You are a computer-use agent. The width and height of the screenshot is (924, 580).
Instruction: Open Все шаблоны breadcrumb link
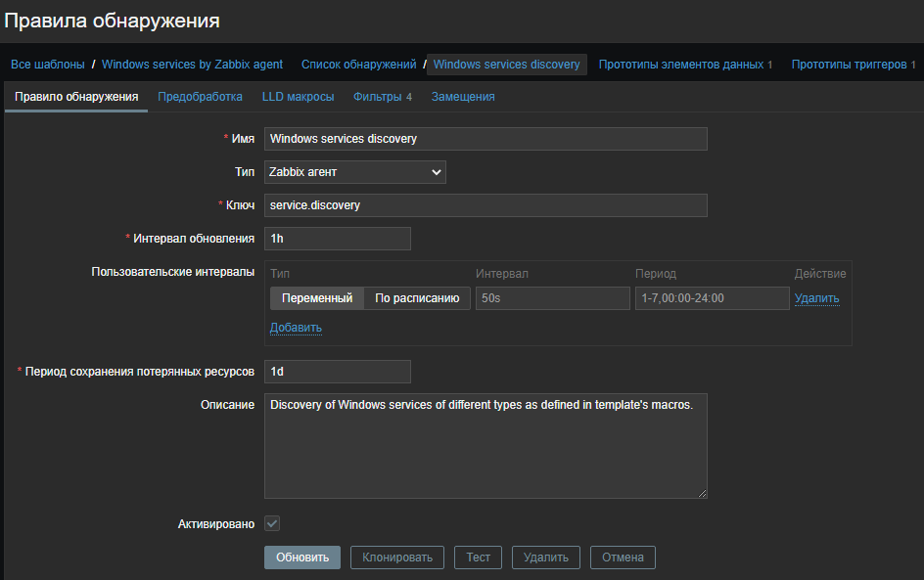click(48, 65)
